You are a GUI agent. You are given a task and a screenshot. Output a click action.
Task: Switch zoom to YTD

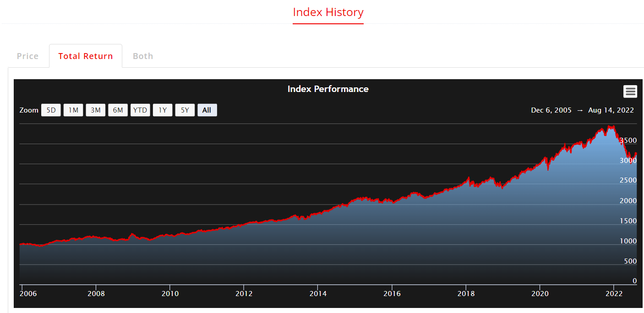140,110
